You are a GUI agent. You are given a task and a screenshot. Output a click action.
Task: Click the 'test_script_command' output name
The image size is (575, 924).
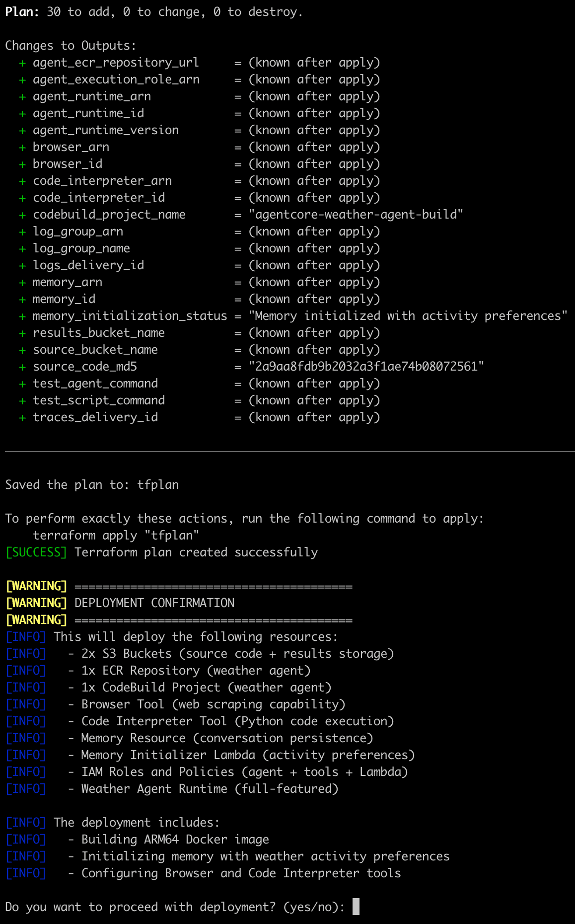(99, 400)
